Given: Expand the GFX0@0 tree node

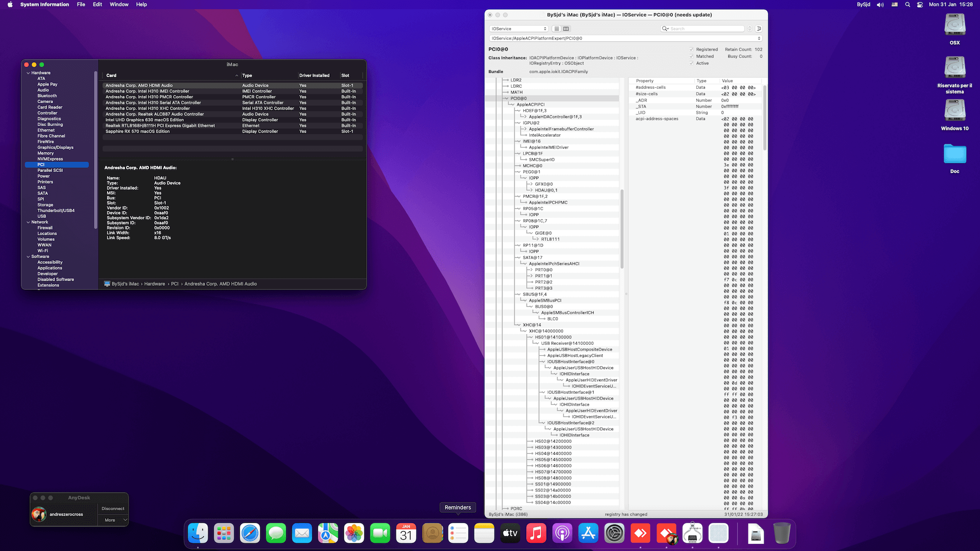Looking at the screenshot, I should [x=531, y=184].
